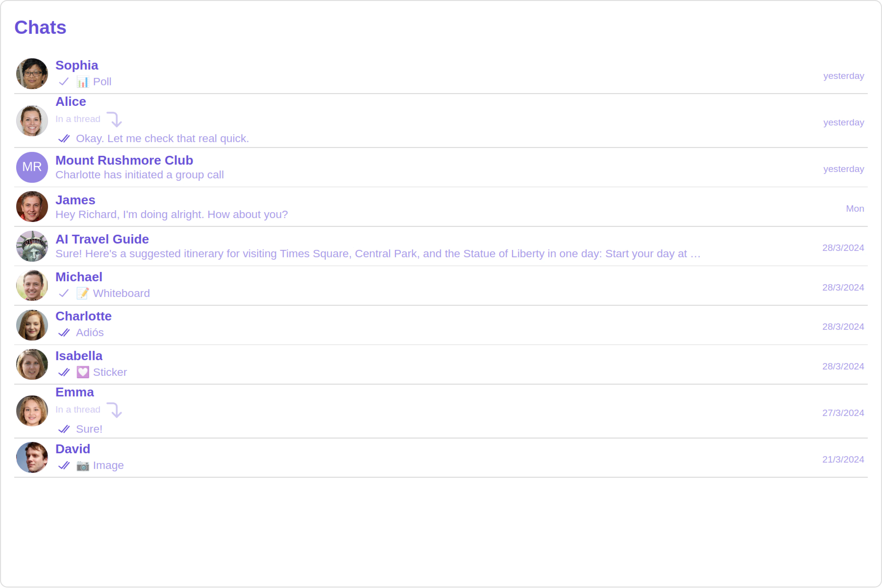
Task: Click the camera image icon under David
Action: pos(83,465)
